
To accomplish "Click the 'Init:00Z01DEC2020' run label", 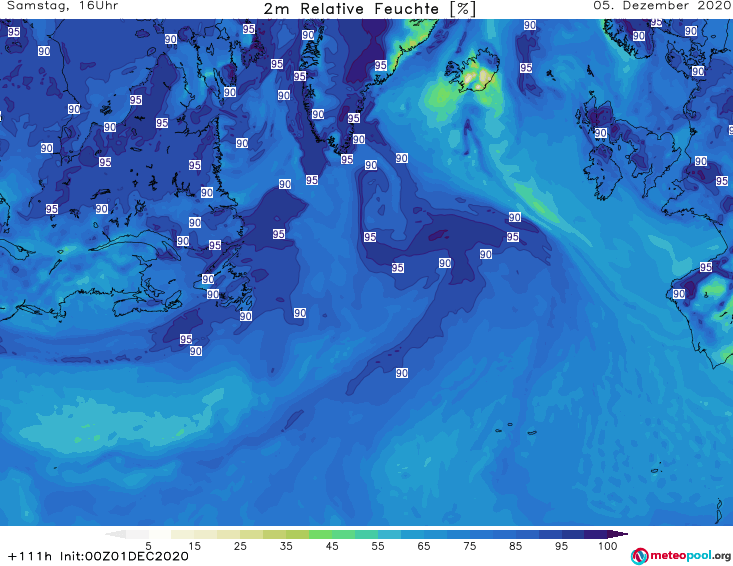I will pos(124,556).
